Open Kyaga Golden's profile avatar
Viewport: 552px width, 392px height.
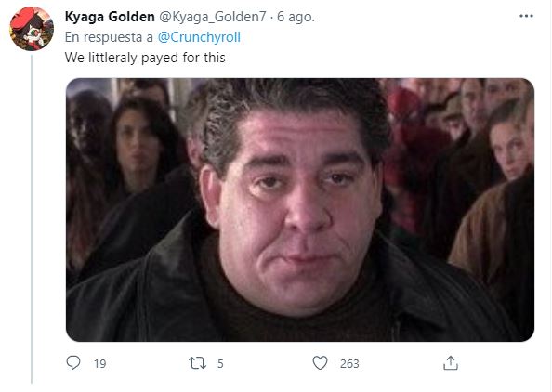(32, 29)
